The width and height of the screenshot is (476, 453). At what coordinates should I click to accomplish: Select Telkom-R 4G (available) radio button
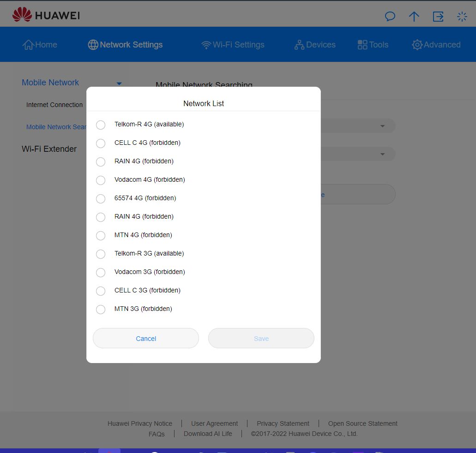[101, 125]
